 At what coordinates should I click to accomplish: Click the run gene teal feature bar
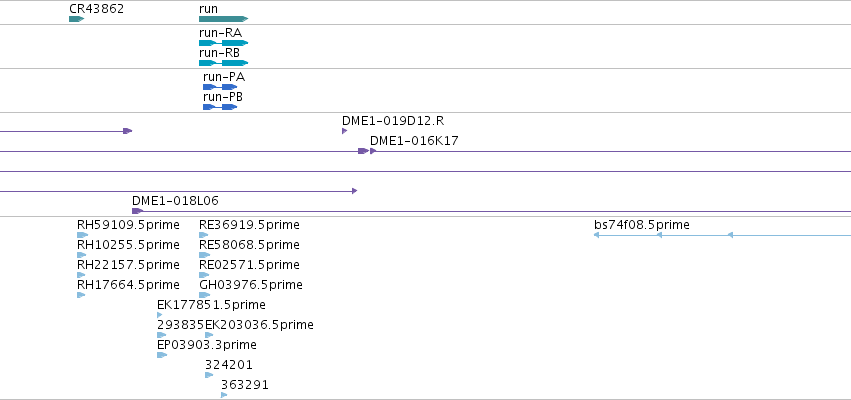tap(224, 19)
